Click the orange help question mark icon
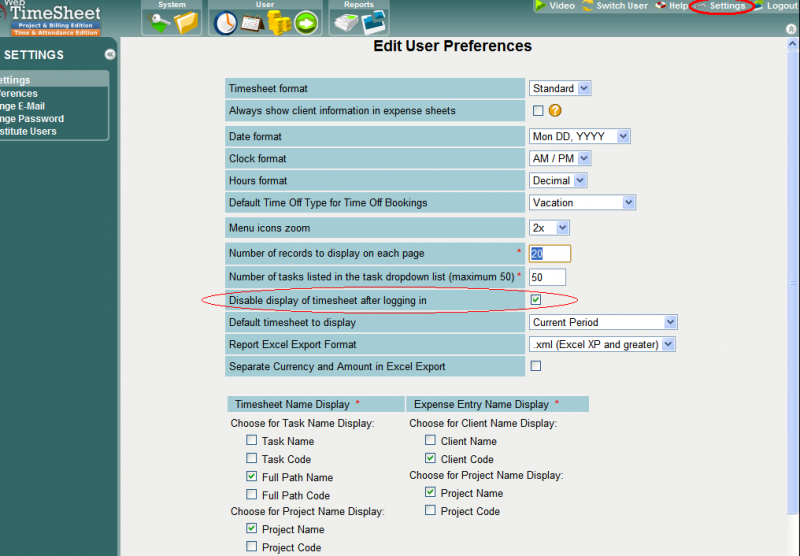The width and height of the screenshot is (800, 556). click(554, 111)
